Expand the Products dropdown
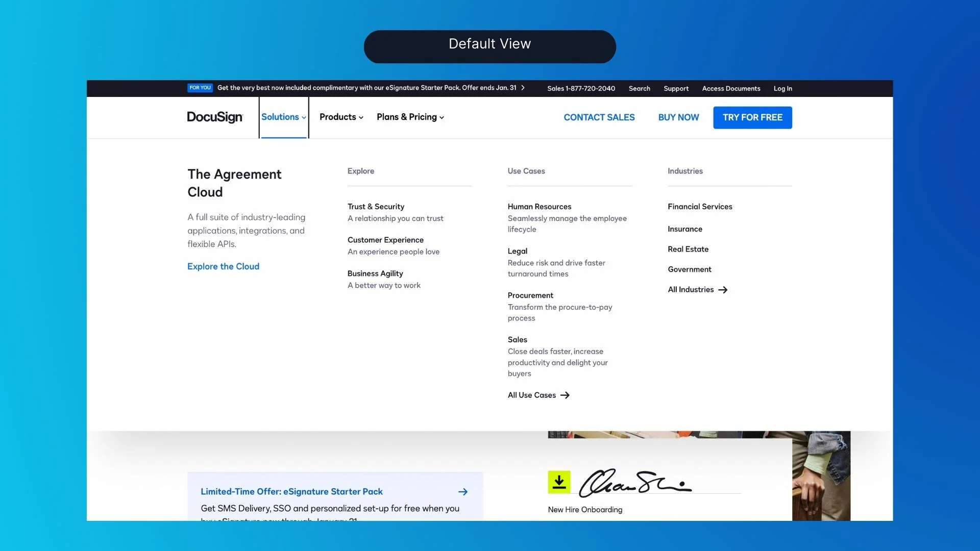 341,117
